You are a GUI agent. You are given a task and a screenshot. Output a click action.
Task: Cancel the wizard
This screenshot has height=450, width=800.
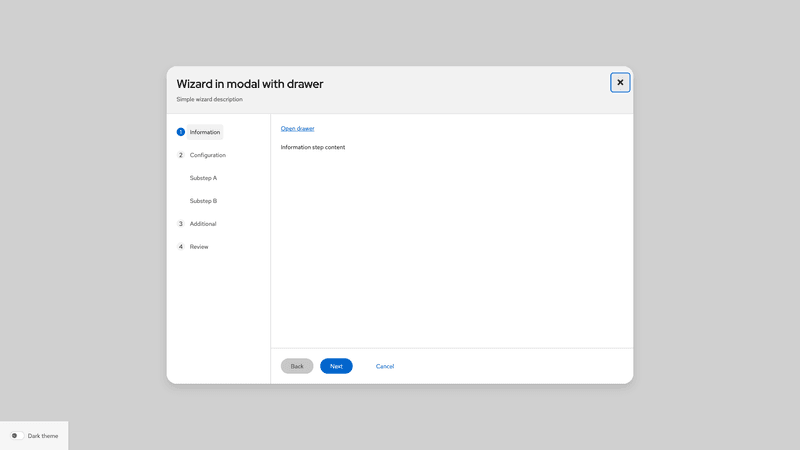pyautogui.click(x=385, y=366)
